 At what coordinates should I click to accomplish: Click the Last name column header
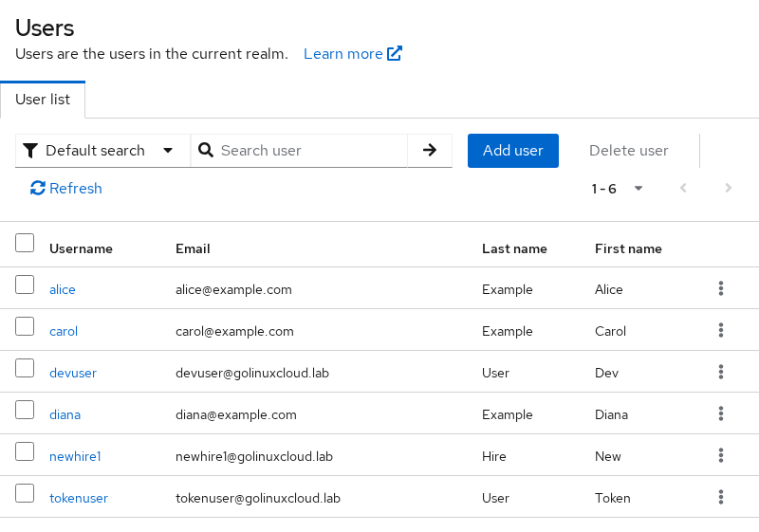pyautogui.click(x=514, y=248)
